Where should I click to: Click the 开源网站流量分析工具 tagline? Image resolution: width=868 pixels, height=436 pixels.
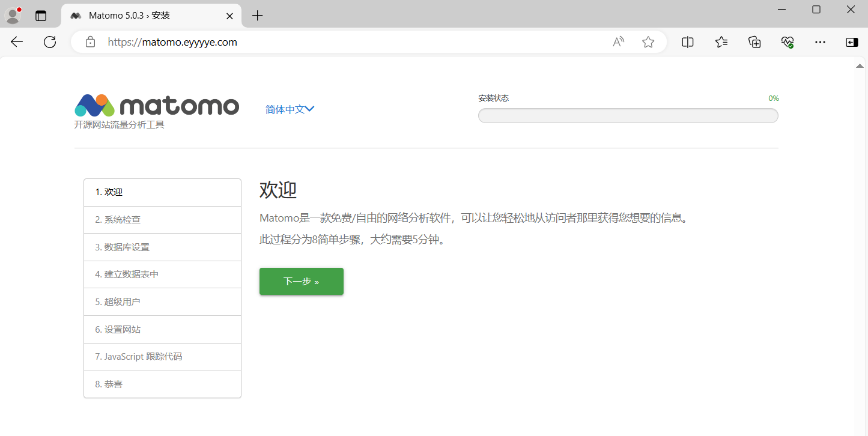pyautogui.click(x=120, y=125)
